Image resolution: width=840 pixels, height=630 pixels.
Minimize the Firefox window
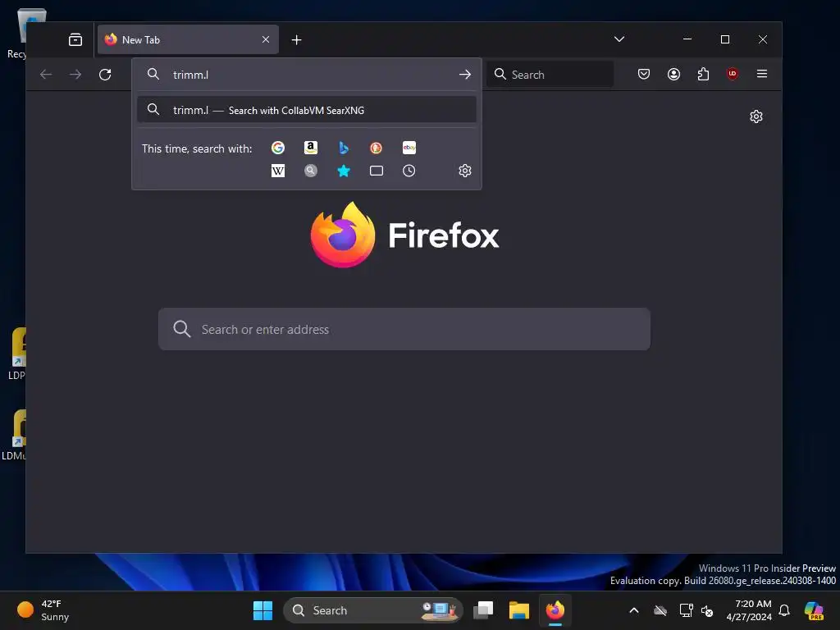(687, 39)
